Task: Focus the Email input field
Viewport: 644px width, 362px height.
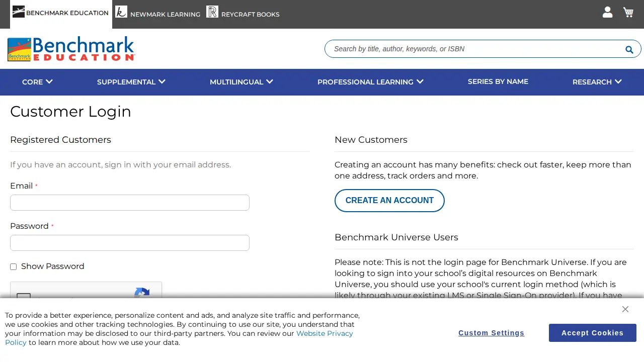Action: [130, 203]
